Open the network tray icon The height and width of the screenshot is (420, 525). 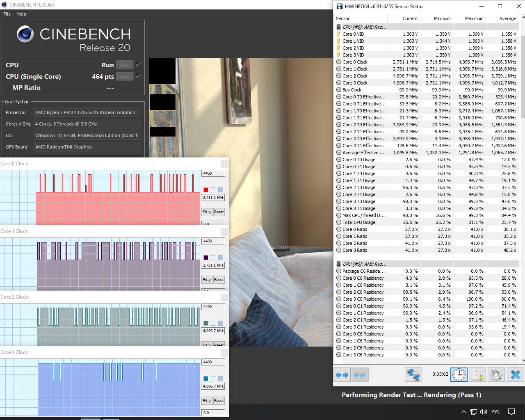[x=474, y=412]
